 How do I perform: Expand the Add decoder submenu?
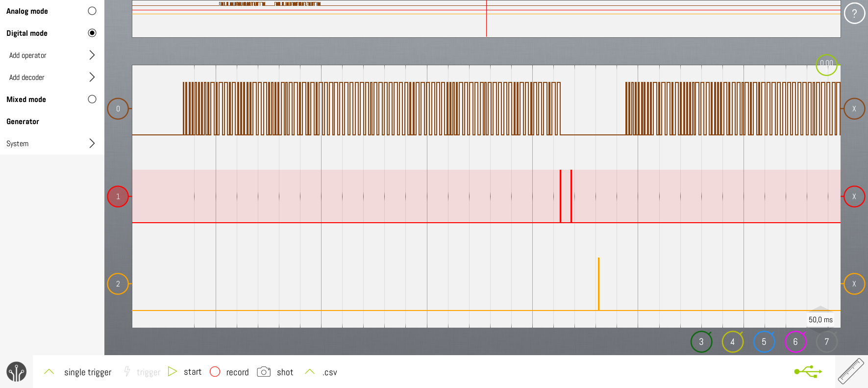click(92, 77)
